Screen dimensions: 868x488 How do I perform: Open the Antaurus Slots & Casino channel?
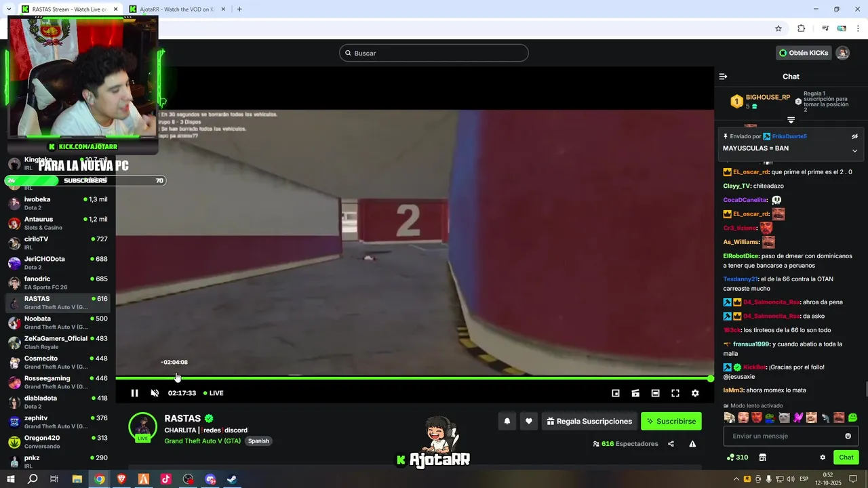pos(58,223)
